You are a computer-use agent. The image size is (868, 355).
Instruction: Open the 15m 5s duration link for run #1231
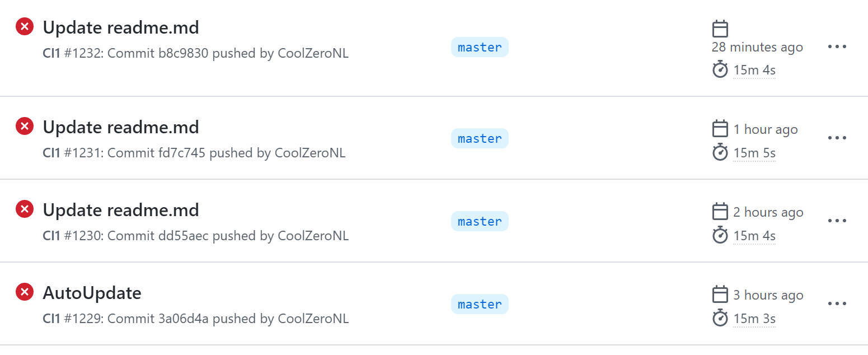[x=754, y=152]
